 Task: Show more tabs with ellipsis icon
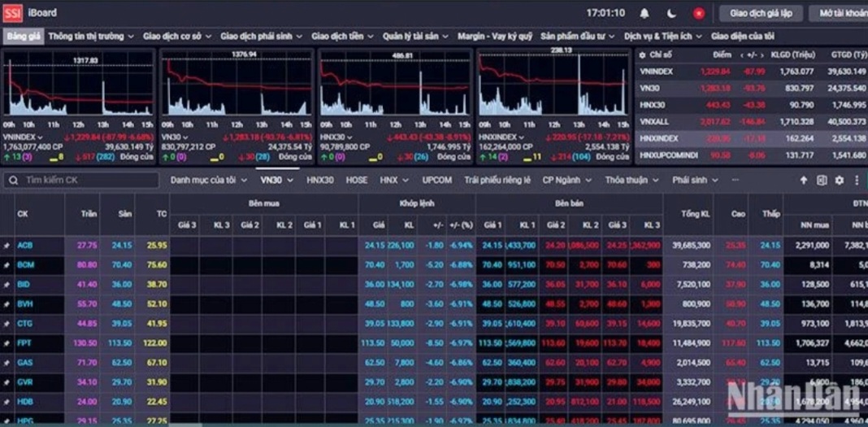(736, 180)
